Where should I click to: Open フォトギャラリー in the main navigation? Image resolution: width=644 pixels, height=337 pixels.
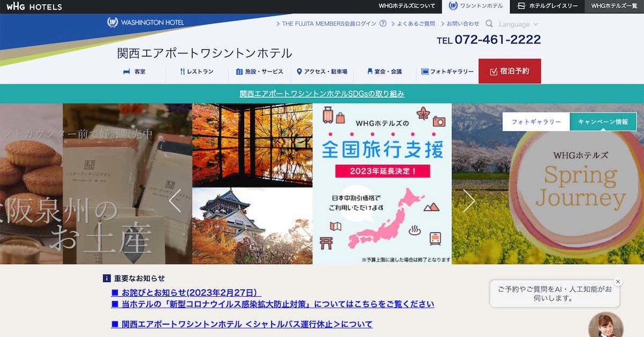pyautogui.click(x=448, y=71)
